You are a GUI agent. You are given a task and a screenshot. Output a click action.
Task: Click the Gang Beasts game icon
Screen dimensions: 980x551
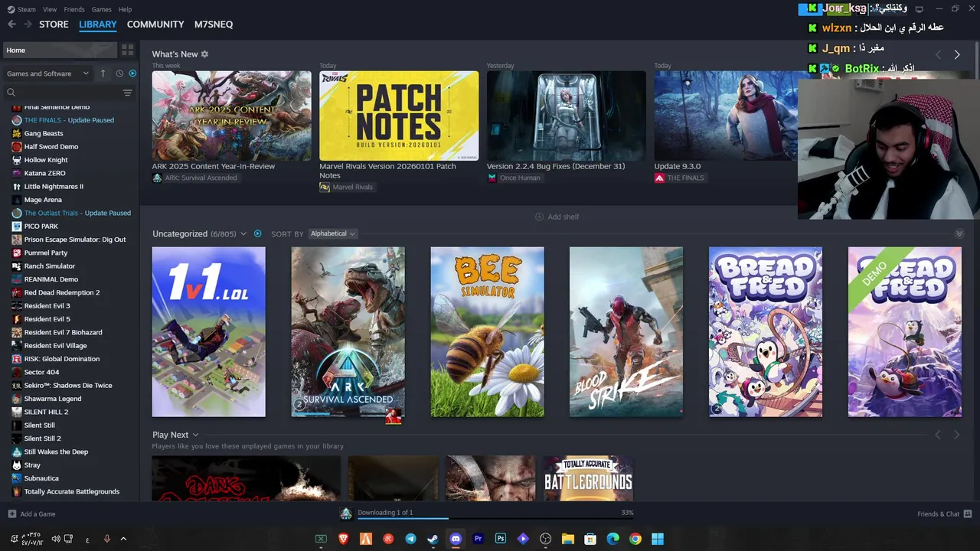(17, 133)
